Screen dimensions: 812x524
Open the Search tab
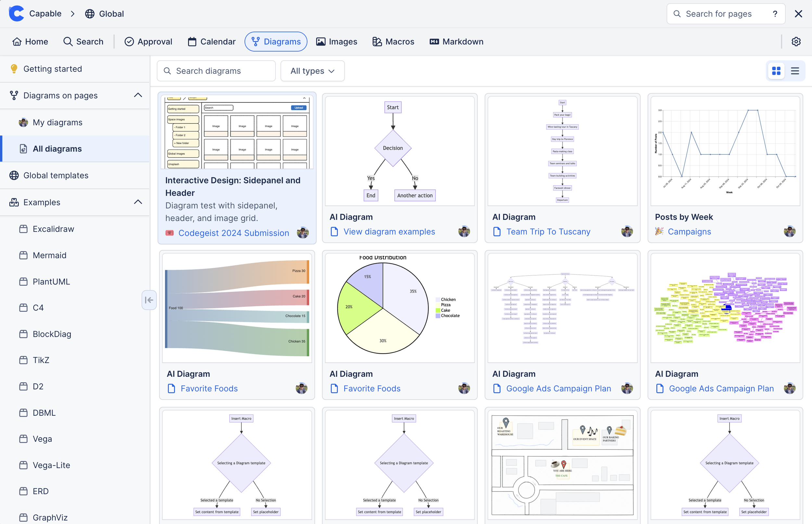point(83,42)
